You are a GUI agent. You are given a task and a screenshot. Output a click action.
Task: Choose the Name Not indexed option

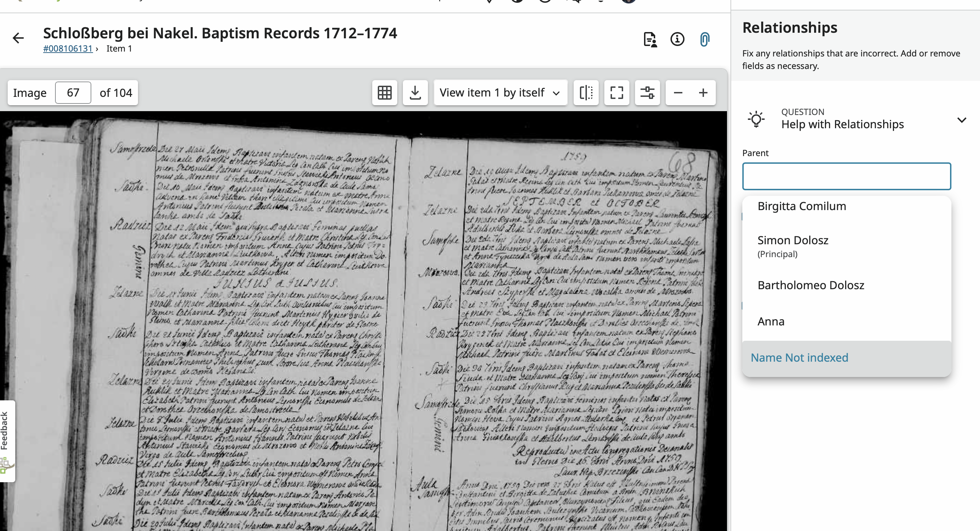coord(799,357)
